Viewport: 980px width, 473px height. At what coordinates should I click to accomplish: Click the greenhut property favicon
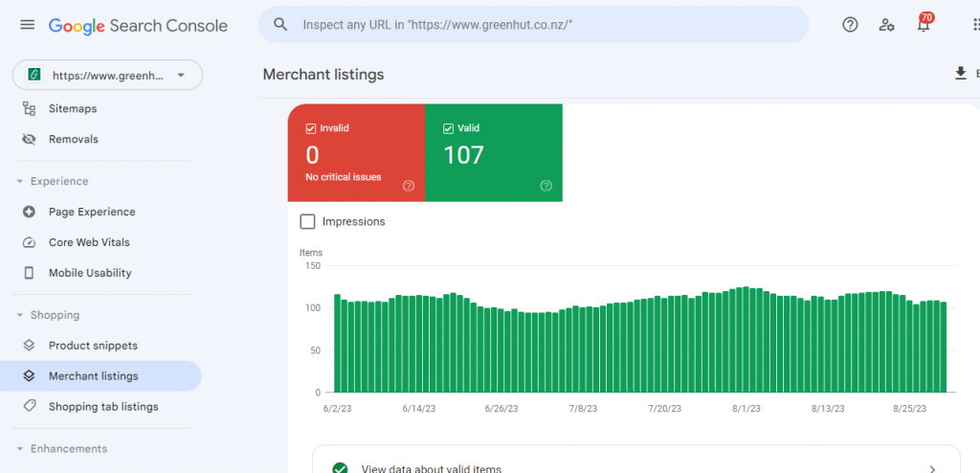coord(33,75)
